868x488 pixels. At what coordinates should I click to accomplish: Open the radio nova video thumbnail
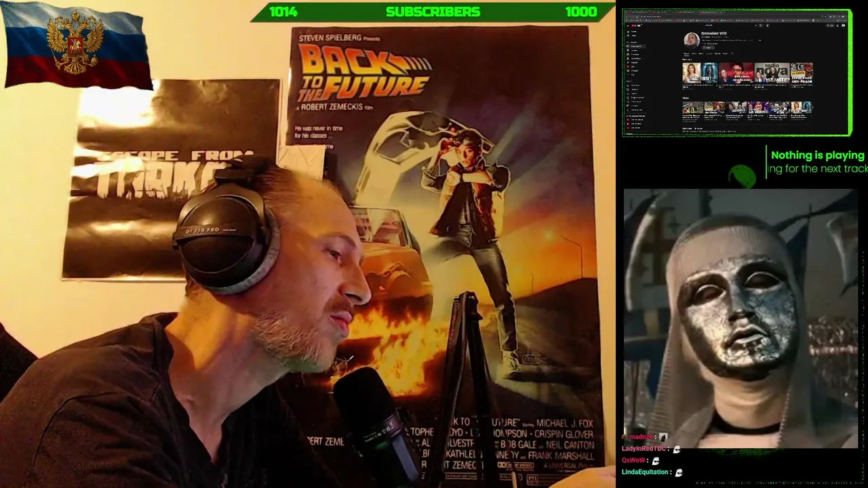pyautogui.click(x=772, y=73)
